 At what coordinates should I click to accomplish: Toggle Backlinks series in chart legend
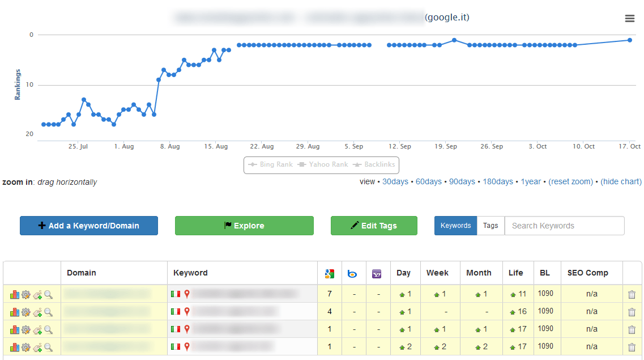(374, 164)
